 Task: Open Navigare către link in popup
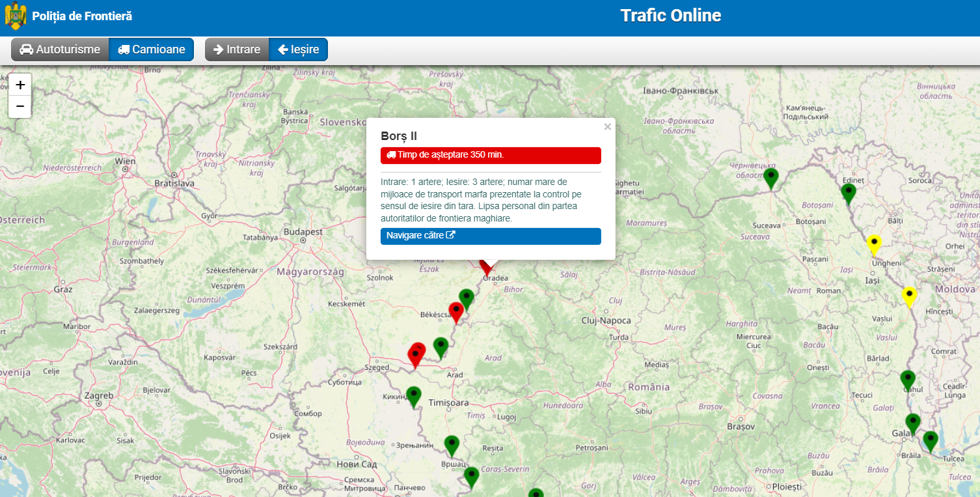(x=491, y=236)
